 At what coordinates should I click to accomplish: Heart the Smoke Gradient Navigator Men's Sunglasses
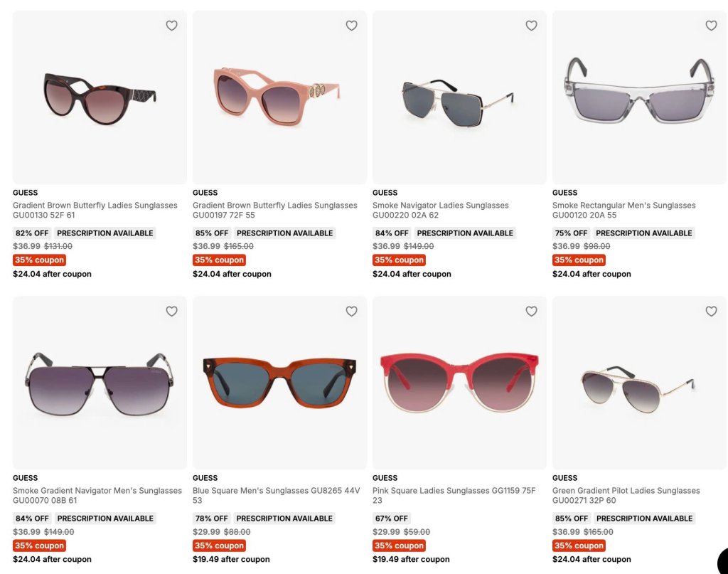(x=172, y=311)
